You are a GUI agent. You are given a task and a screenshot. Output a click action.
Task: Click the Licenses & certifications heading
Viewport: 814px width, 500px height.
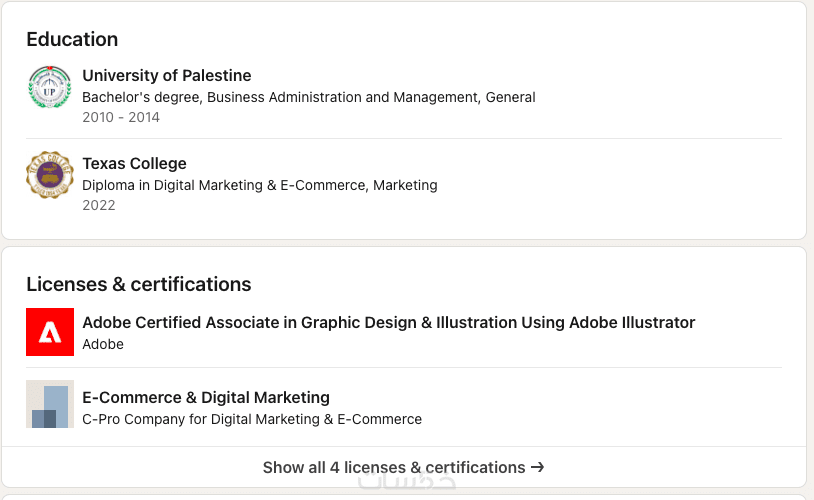click(x=138, y=285)
